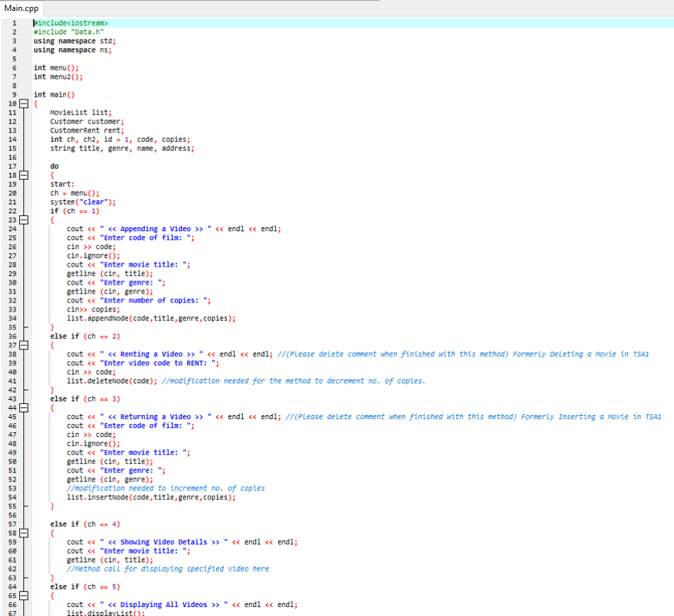Click the 'do' keyword on line 17

(54, 166)
